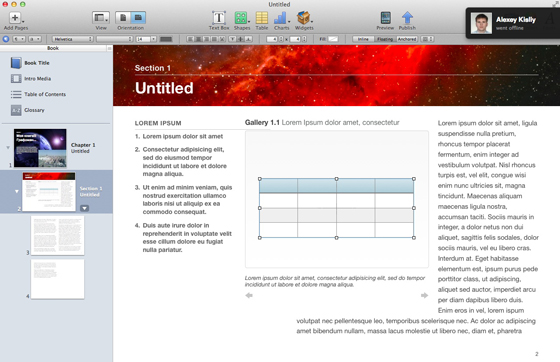Click the Table toolbar icon
Viewport: 560px width, 362px height.
click(261, 17)
